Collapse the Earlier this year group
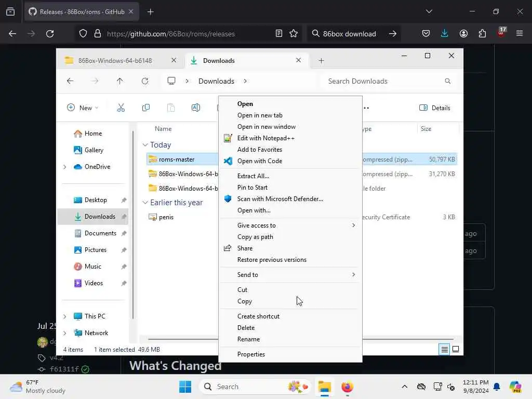 point(145,203)
